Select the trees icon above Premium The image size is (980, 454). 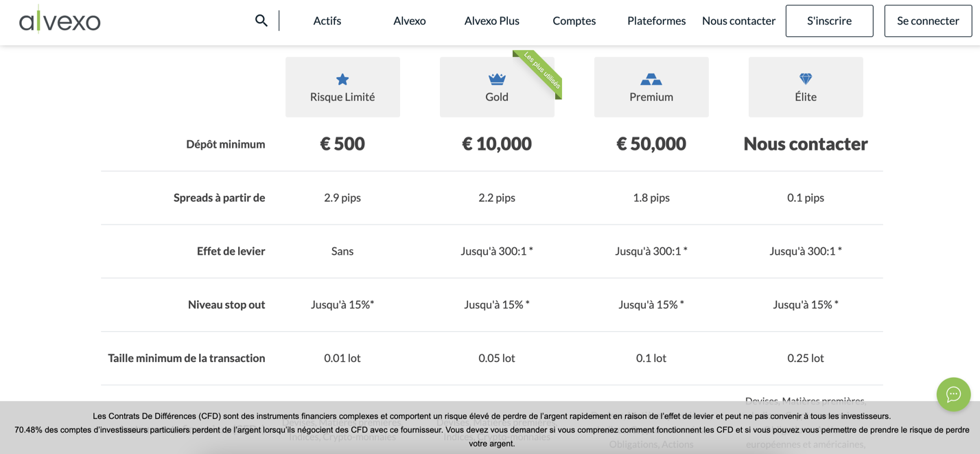pyautogui.click(x=651, y=78)
